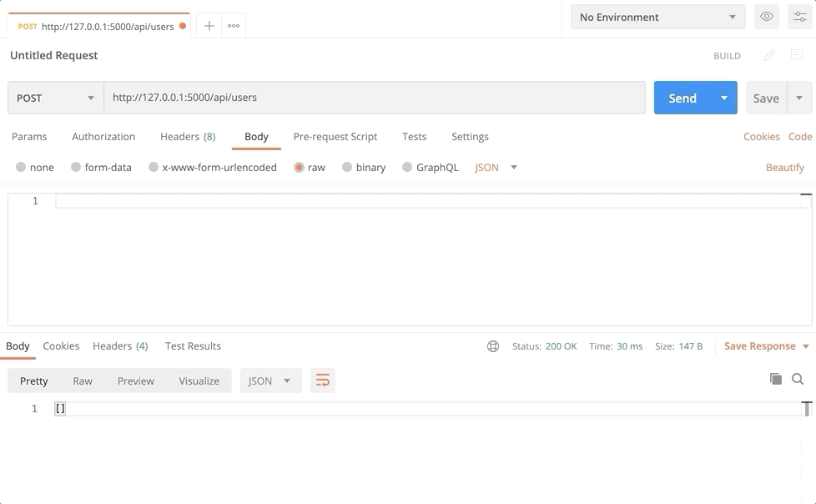Choose the binary body type
816x504 pixels.
(347, 167)
